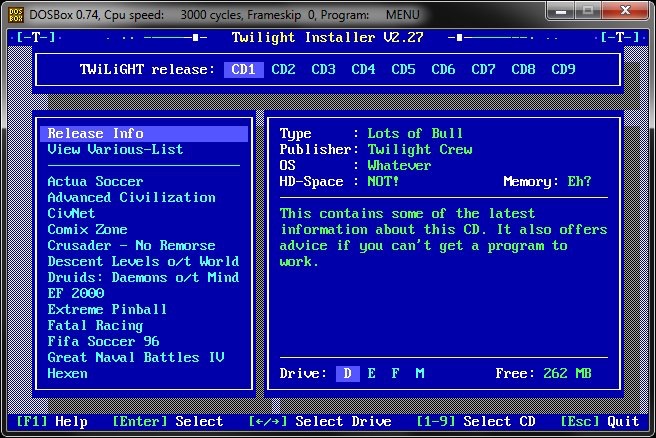Click the Memory: Eh? value
The width and height of the screenshot is (656, 438).
pyautogui.click(x=579, y=182)
